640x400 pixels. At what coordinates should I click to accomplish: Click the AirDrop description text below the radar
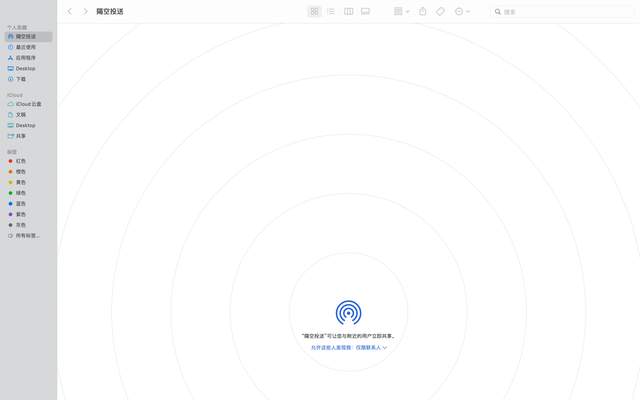349,336
